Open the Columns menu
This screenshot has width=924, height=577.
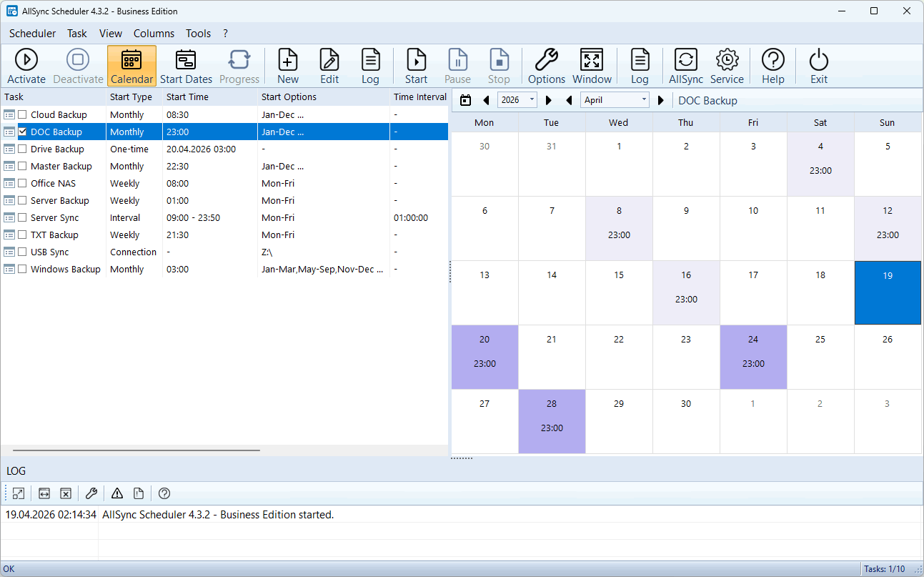[154, 34]
